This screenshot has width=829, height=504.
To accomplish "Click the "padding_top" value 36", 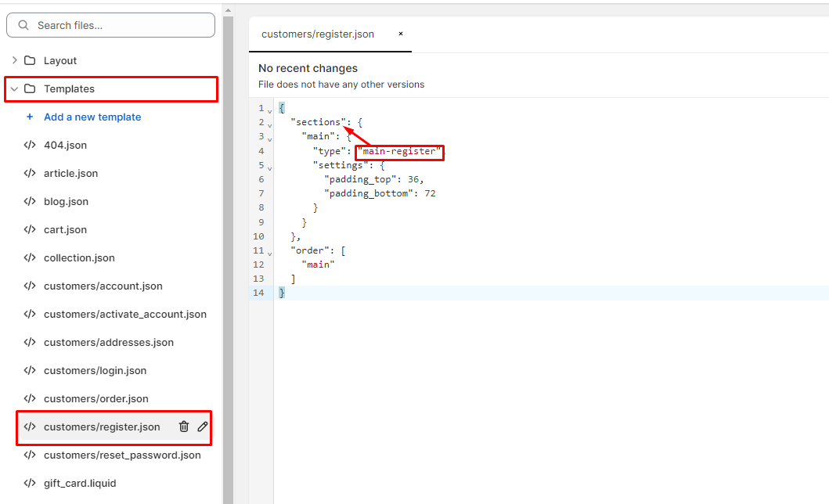I will [x=413, y=180].
